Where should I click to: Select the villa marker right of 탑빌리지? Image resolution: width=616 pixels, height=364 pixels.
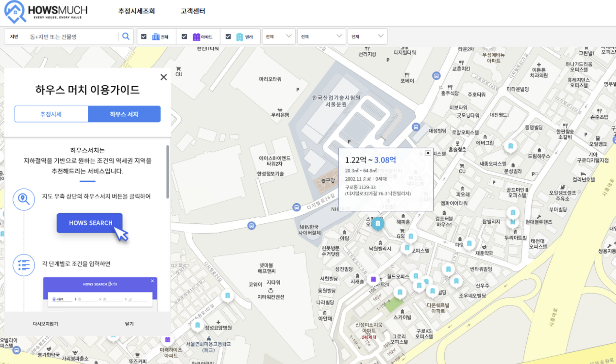point(513,213)
